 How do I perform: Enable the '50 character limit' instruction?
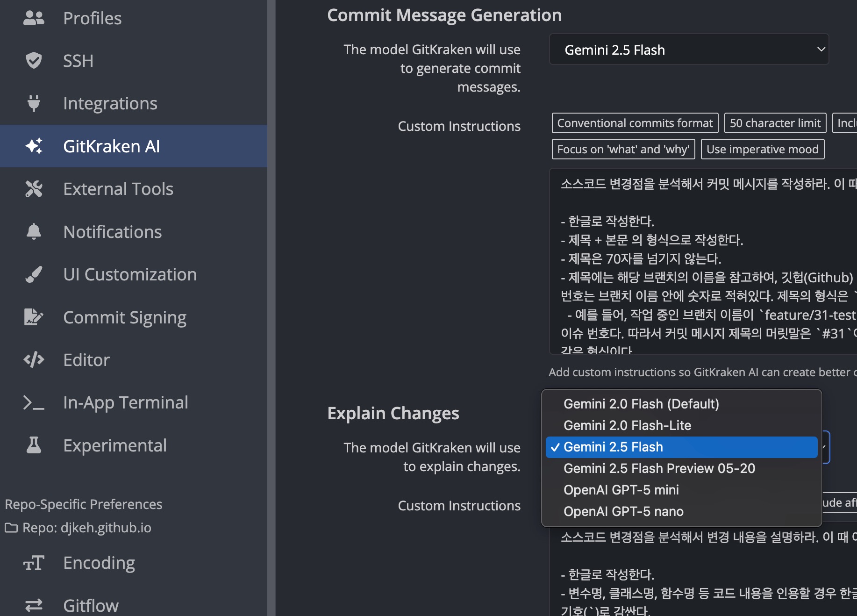click(775, 123)
